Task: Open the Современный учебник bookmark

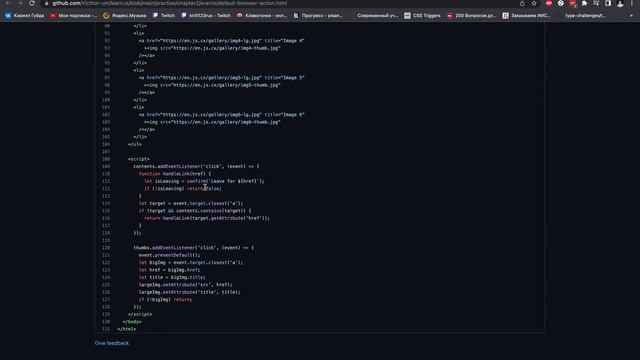Action: tap(374, 16)
